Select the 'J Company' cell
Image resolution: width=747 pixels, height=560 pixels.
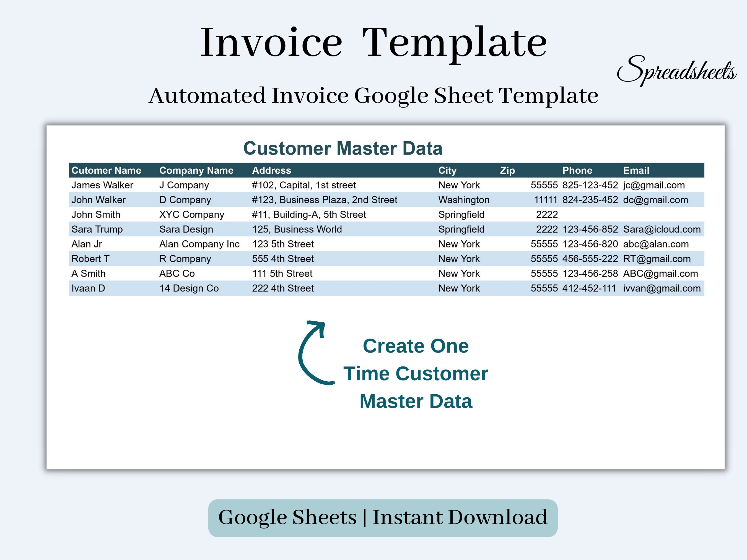(x=184, y=185)
